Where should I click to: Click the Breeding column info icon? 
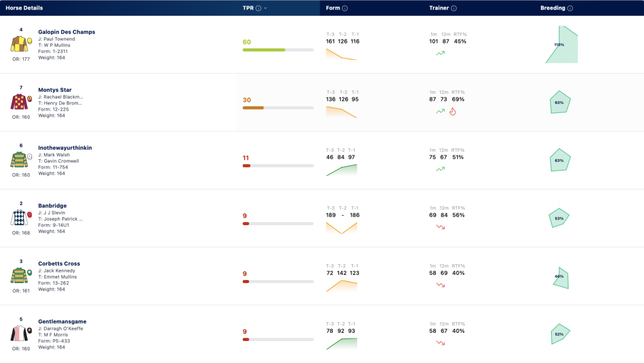pyautogui.click(x=570, y=8)
